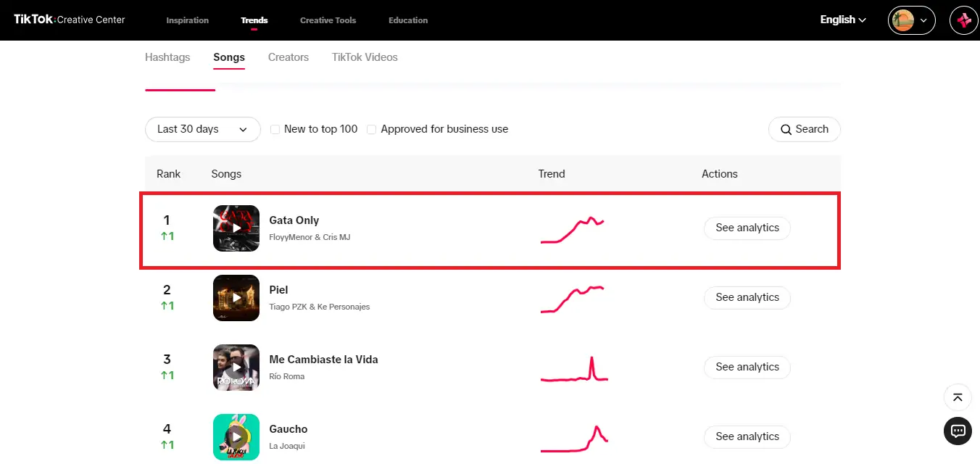This screenshot has width=980, height=464.
Task: Play the Me Cambiaste la Vida preview
Action: tap(236, 368)
